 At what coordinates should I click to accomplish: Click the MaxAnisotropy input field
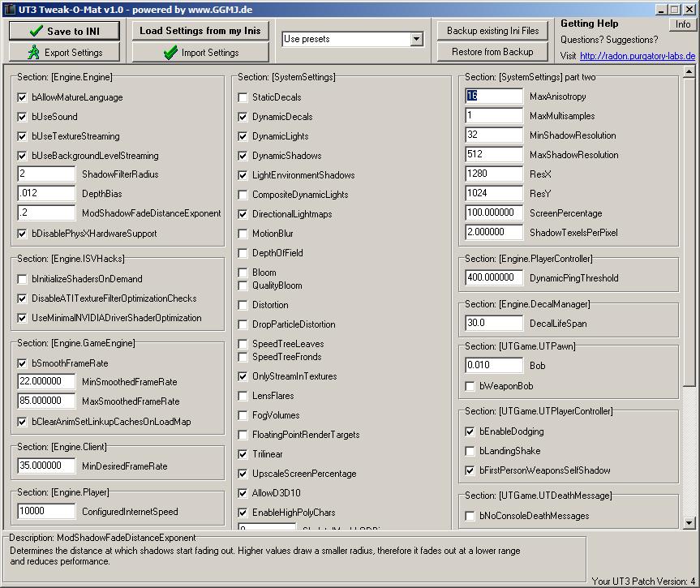(x=494, y=96)
